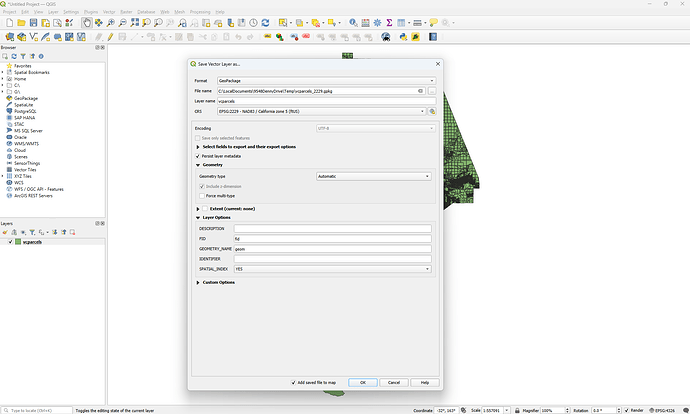Click the file name browse button

click(432, 91)
